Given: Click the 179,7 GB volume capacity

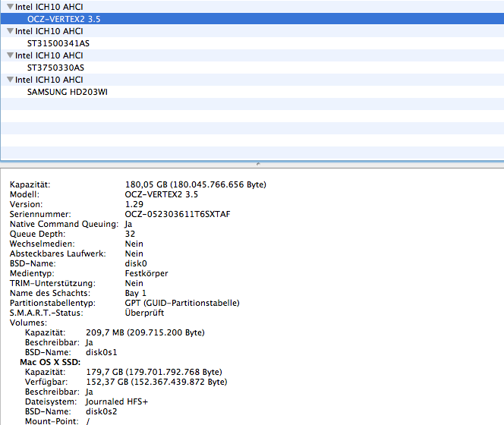Looking at the screenshot, I should 153,372.
